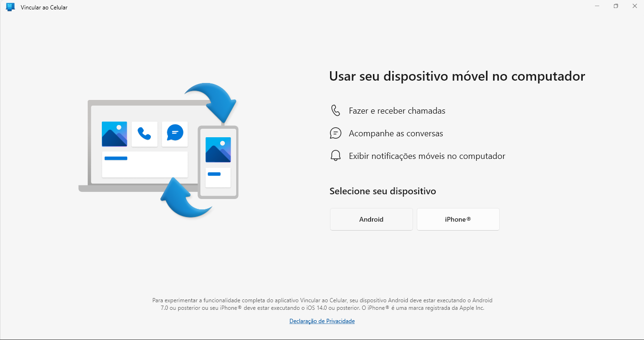Screen dimensions: 644x340
Task: Click the "Acompanhe as conversas" text
Action: pyautogui.click(x=396, y=133)
